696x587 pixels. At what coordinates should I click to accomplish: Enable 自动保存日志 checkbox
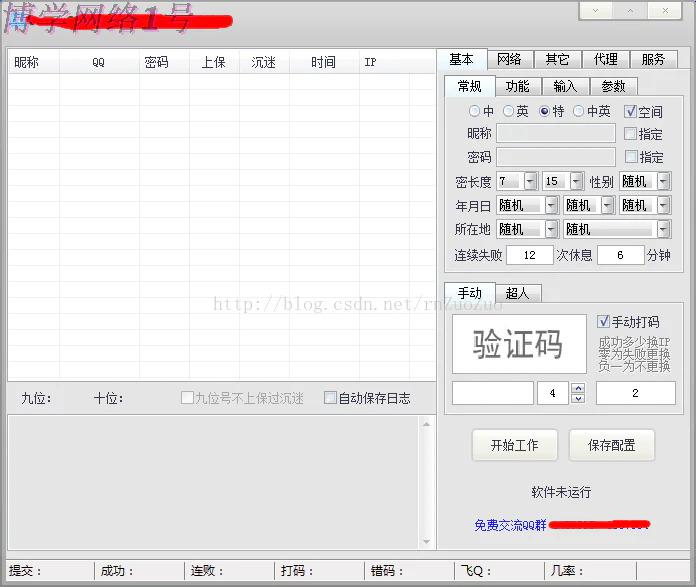click(x=331, y=398)
